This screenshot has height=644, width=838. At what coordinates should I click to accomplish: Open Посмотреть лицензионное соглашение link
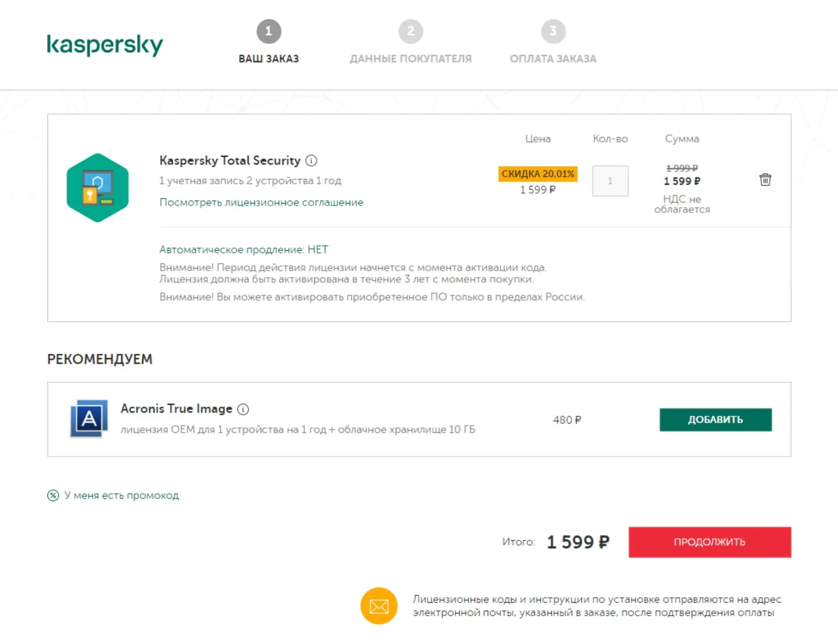262,202
